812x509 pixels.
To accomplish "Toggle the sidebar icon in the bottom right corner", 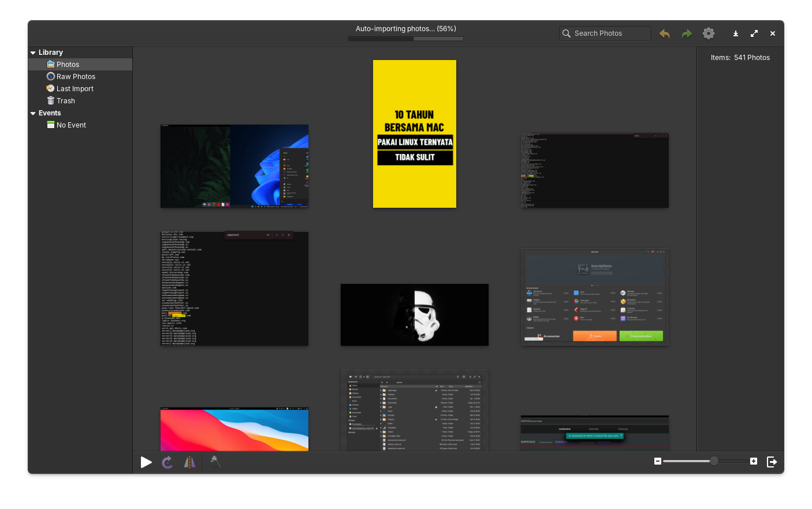I will 772,462.
